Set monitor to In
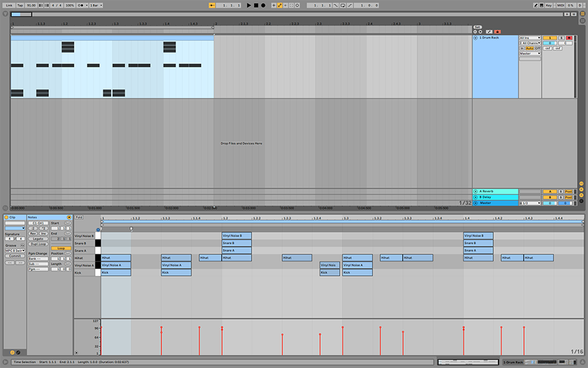The height and width of the screenshot is (368, 588). [x=522, y=48]
